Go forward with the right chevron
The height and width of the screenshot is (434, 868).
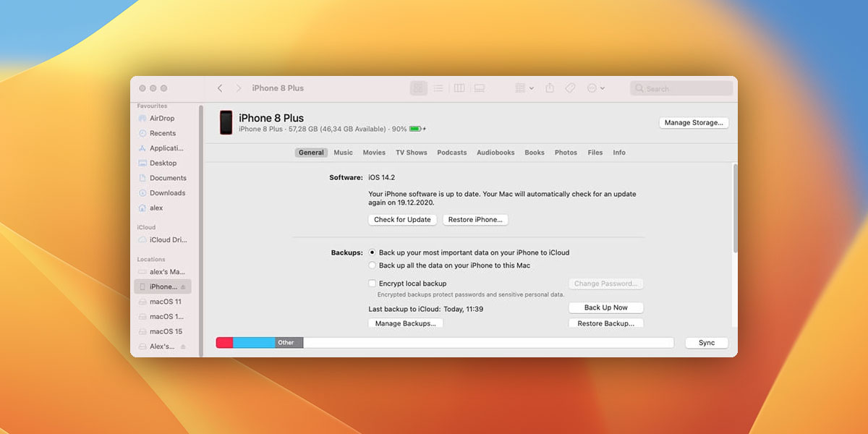pyautogui.click(x=239, y=88)
